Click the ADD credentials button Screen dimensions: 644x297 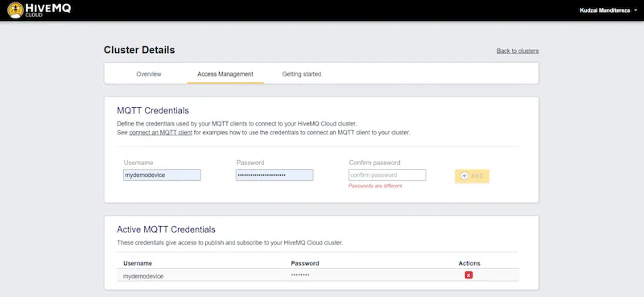coord(472,175)
